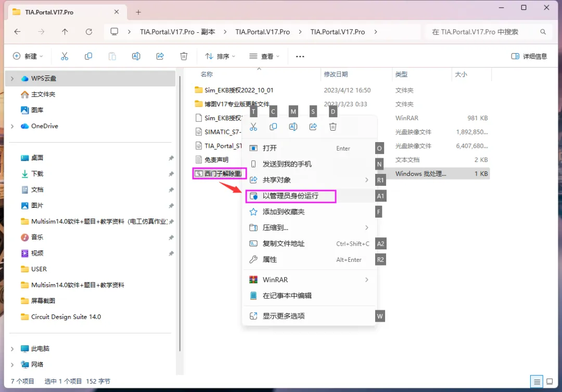Image resolution: width=562 pixels, height=392 pixels.
Task: Choose 属性 in the context menu
Action: 309,259
